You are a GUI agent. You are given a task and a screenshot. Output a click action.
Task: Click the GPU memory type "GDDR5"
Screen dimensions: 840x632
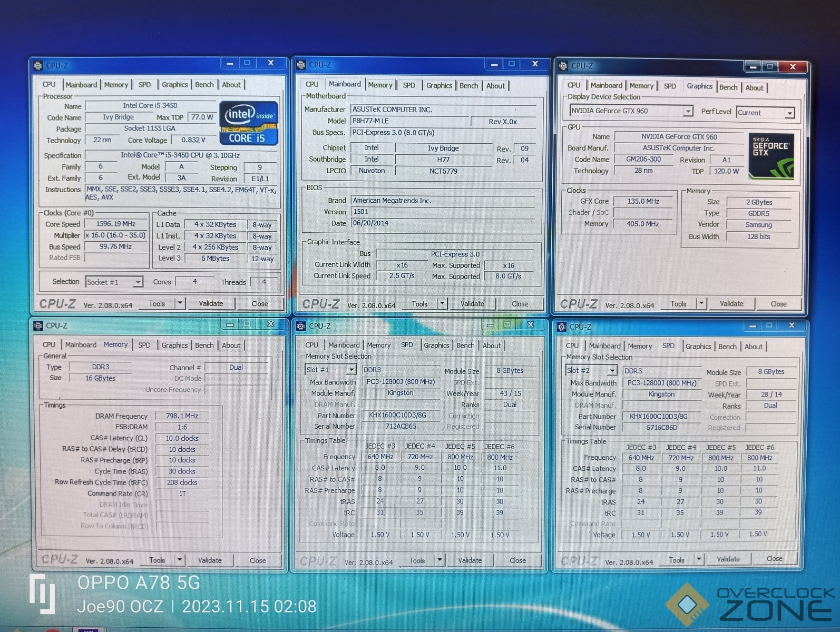[759, 213]
